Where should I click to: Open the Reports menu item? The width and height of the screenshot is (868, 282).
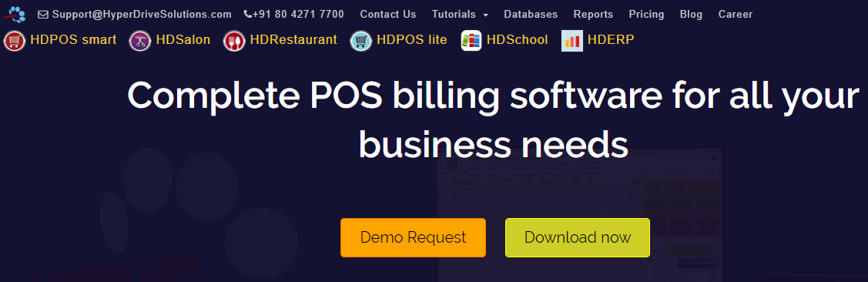tap(593, 15)
